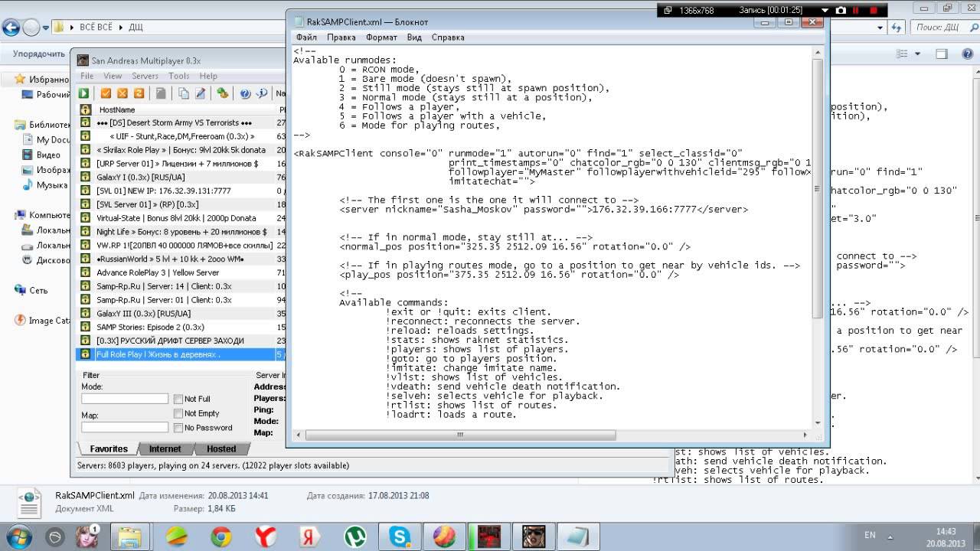The height and width of the screenshot is (551, 980).
Task: Open uTorrent from the taskbar
Action: (354, 536)
